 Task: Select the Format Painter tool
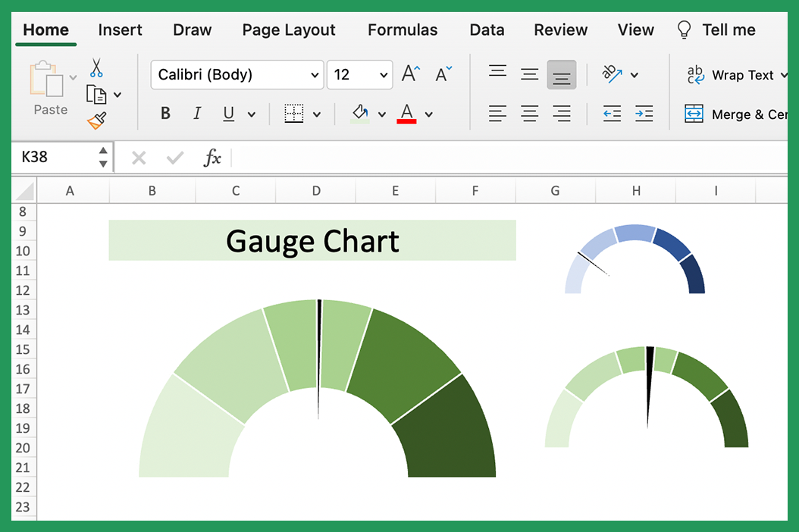pos(96,120)
